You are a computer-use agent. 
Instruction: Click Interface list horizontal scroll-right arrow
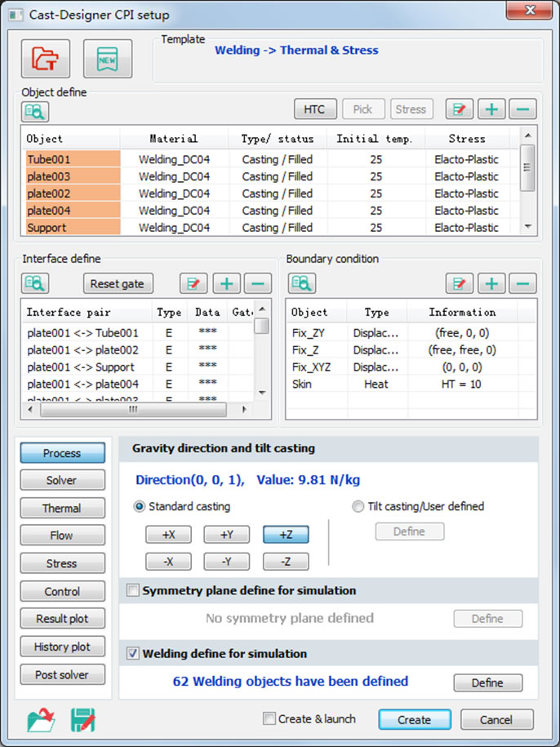245,409
